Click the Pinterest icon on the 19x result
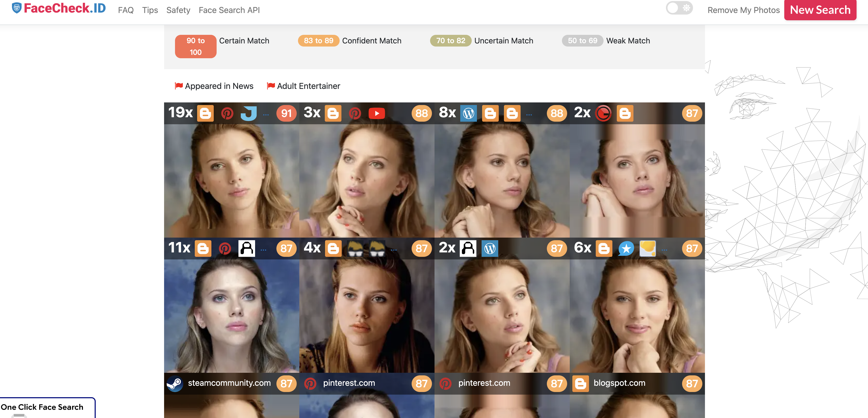This screenshot has width=868, height=418. click(x=227, y=114)
